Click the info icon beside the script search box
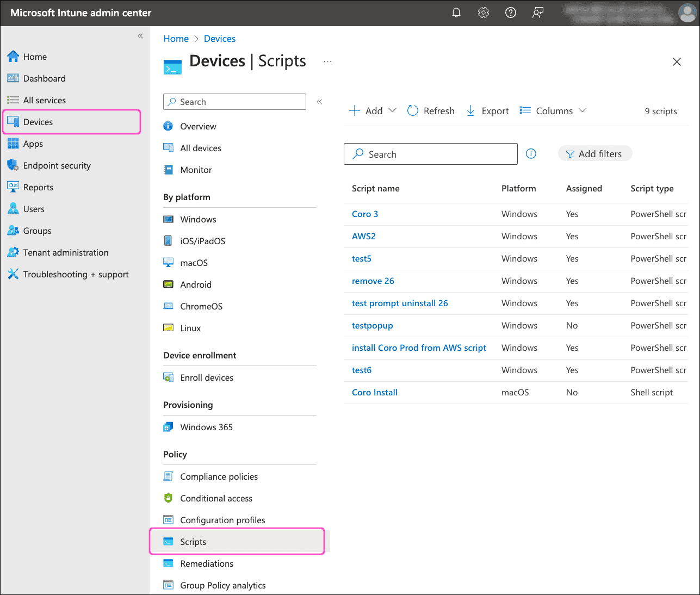This screenshot has height=595, width=700. [x=531, y=153]
